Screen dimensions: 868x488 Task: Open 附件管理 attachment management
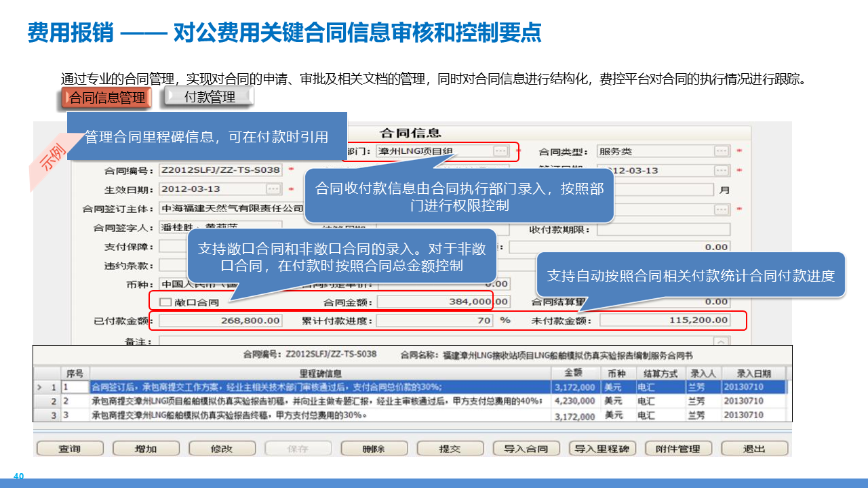coord(678,449)
